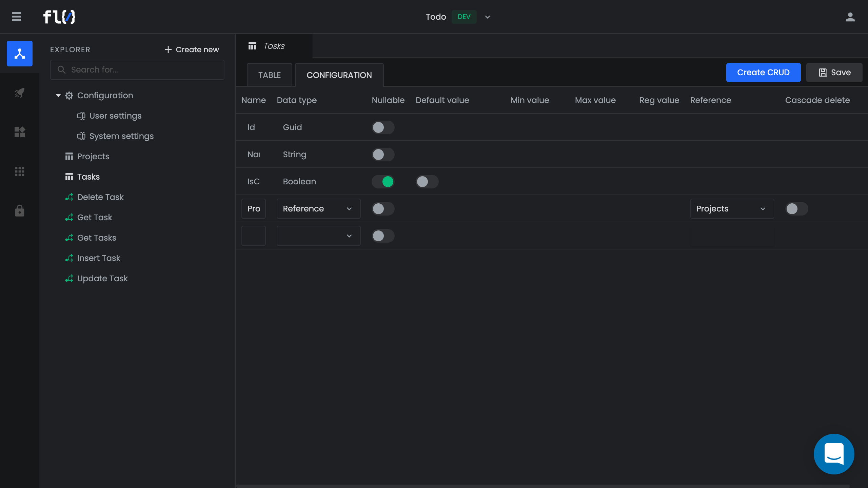
Task: Open the empty row data type dropdown
Action: click(x=318, y=236)
